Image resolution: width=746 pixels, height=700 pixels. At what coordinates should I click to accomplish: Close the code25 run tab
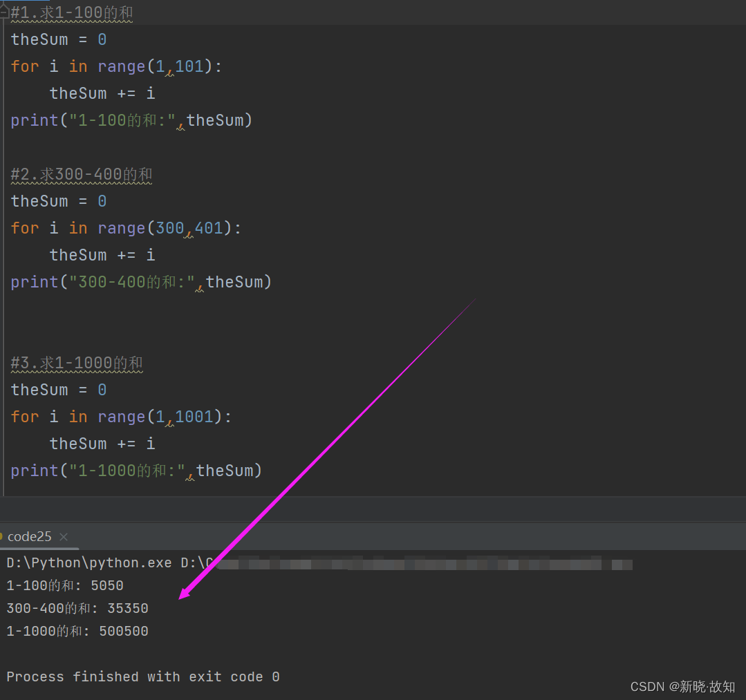pos(64,537)
